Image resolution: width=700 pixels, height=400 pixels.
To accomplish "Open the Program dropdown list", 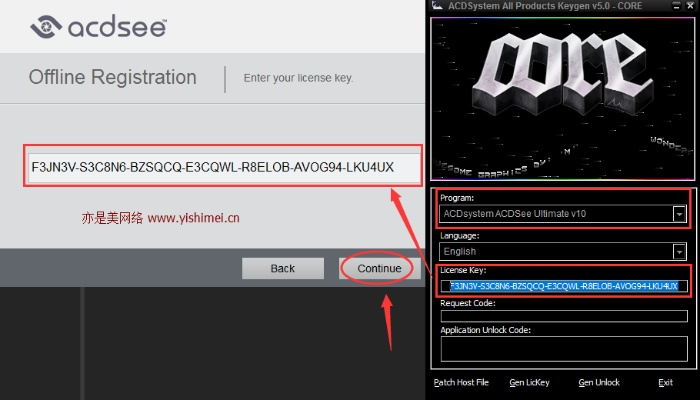I will pos(679,213).
